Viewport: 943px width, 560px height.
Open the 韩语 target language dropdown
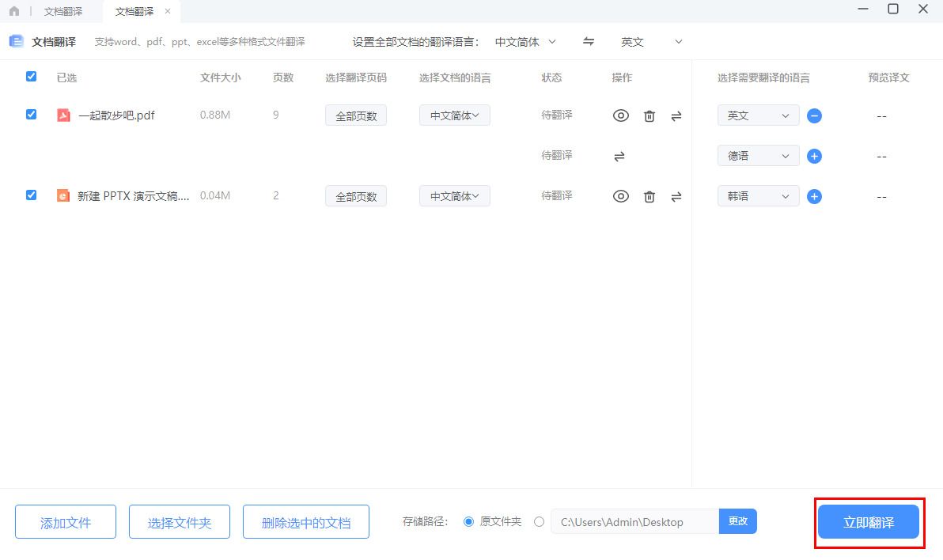pos(759,196)
